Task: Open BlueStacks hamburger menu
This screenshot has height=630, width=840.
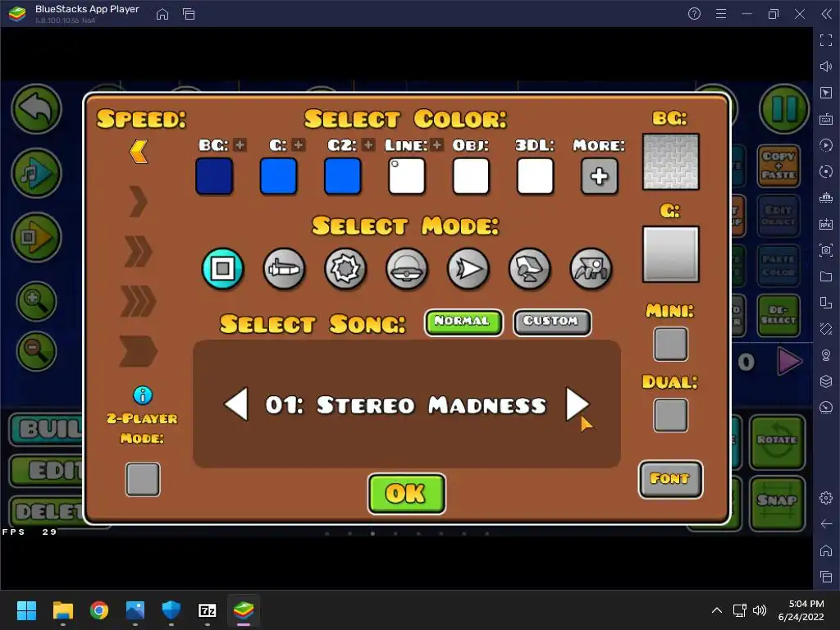Action: [x=721, y=14]
